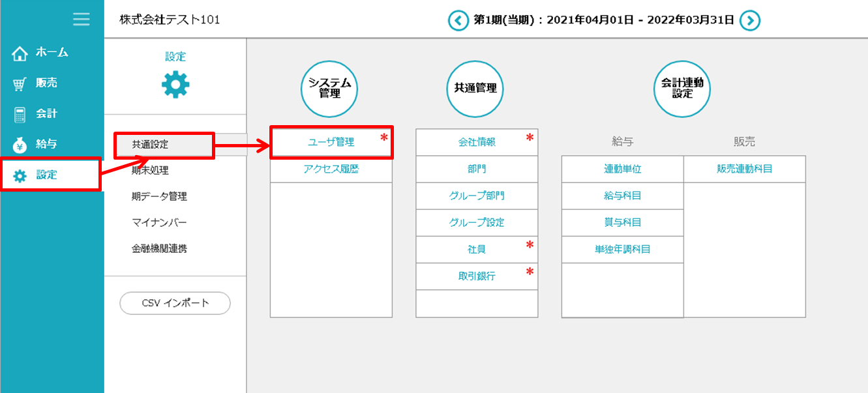The height and width of the screenshot is (393, 868).
Task: Go to previous fiscal period arrow
Action: (458, 20)
